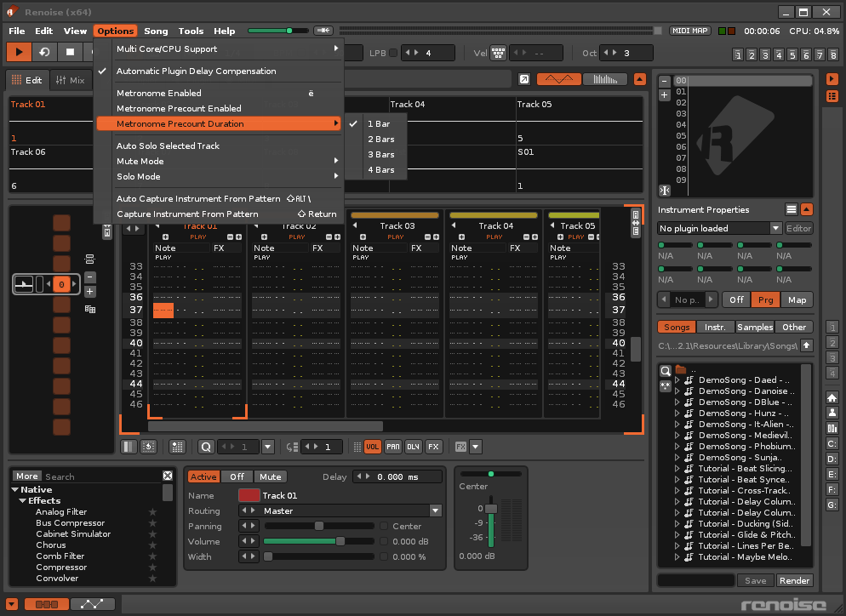Click the Stop playback button
This screenshot has height=616, width=846.
coord(71,52)
